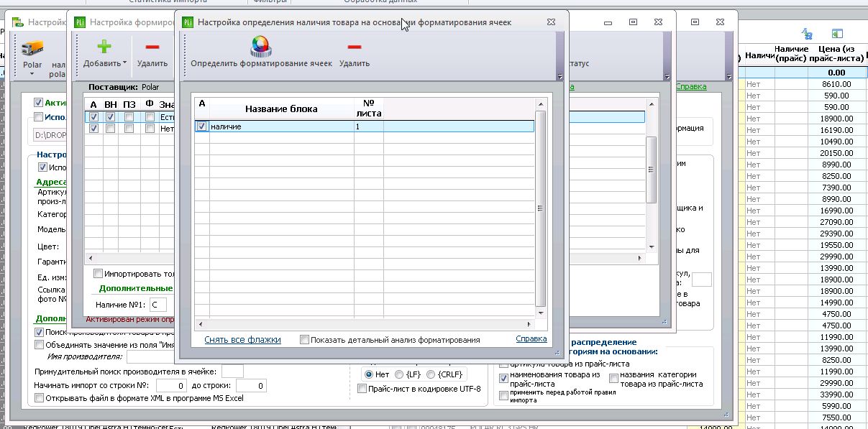Click the Polar truck icon
This screenshot has width=868, height=429.
pos(32,48)
